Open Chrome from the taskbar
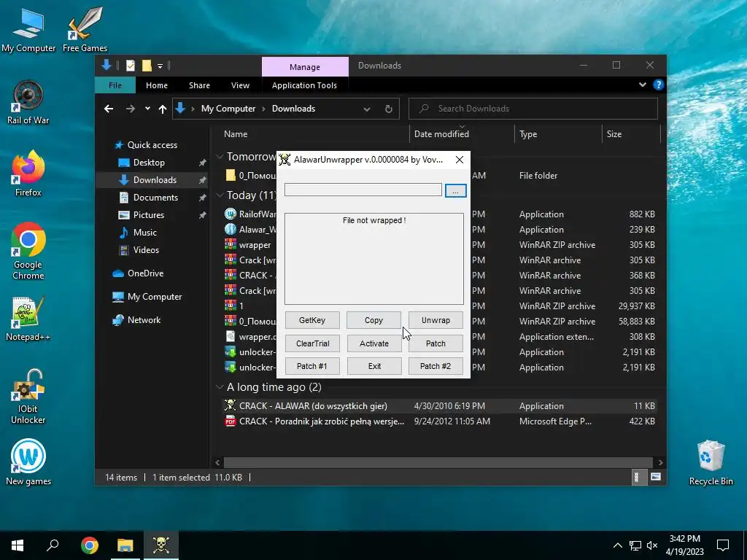The image size is (747, 560). click(x=90, y=545)
